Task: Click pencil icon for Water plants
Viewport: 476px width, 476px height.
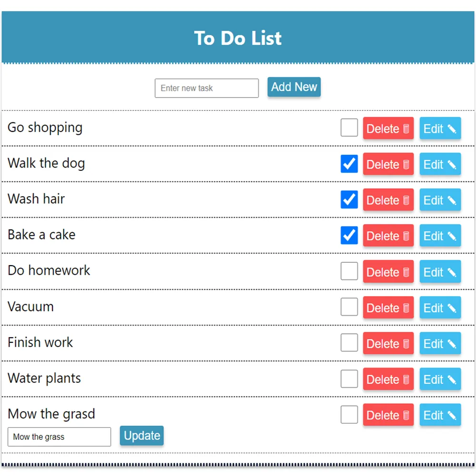Action: (x=452, y=380)
